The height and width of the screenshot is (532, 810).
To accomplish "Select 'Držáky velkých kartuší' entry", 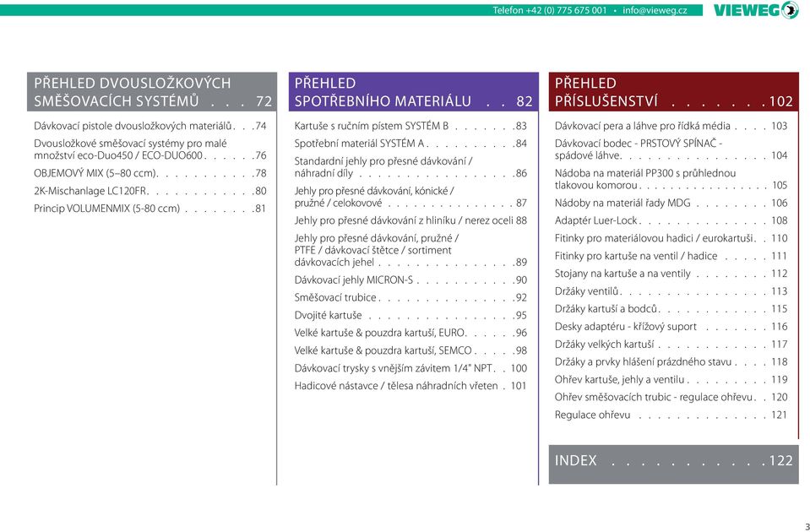I will tap(671, 344).
